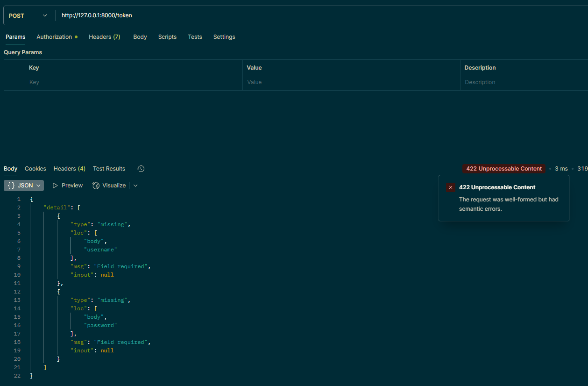Click the Preview play icon
The height and width of the screenshot is (386, 588).
pyautogui.click(x=55, y=186)
